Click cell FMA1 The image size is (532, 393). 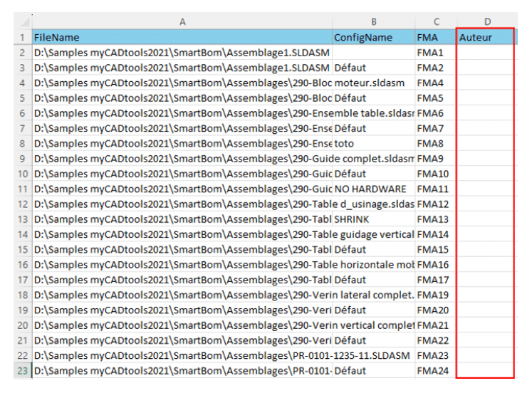pos(436,53)
